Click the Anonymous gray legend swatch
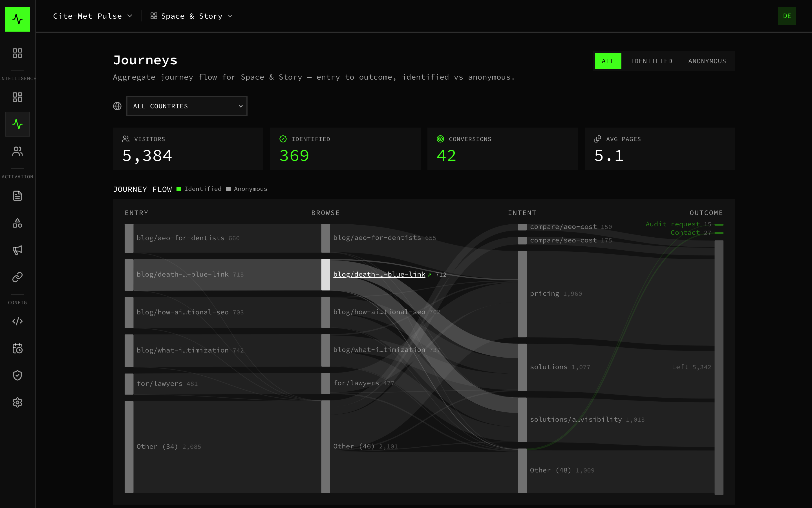This screenshot has width=812, height=508. (x=228, y=189)
